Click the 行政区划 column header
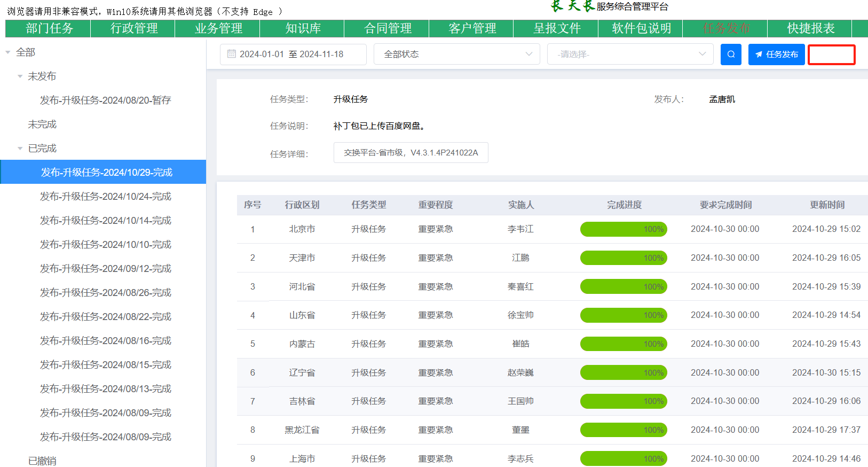Viewport: 868px width, 467px height. point(302,205)
